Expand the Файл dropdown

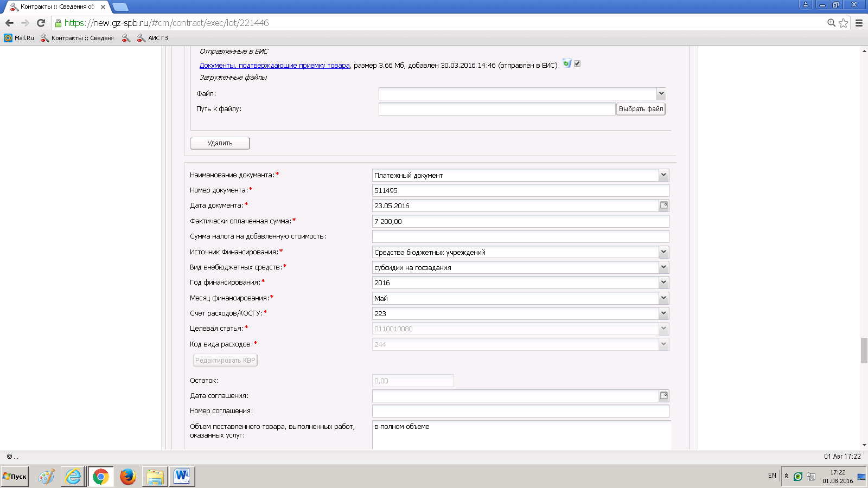[661, 94]
